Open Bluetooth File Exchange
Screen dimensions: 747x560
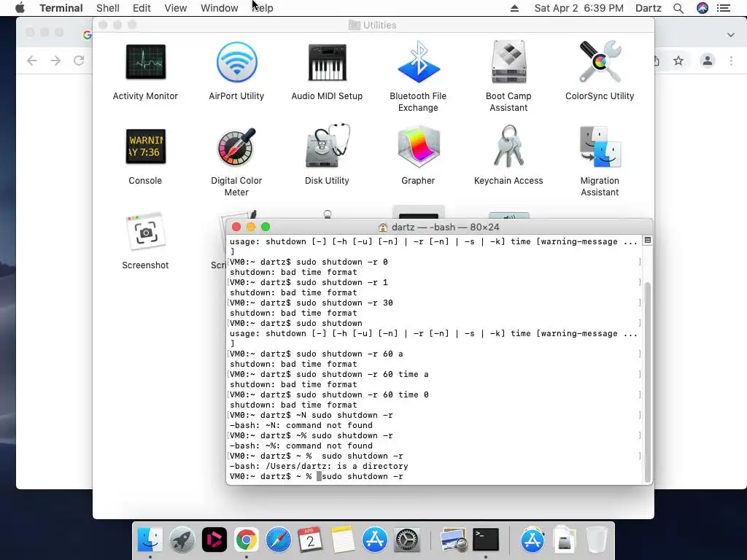[x=418, y=62]
